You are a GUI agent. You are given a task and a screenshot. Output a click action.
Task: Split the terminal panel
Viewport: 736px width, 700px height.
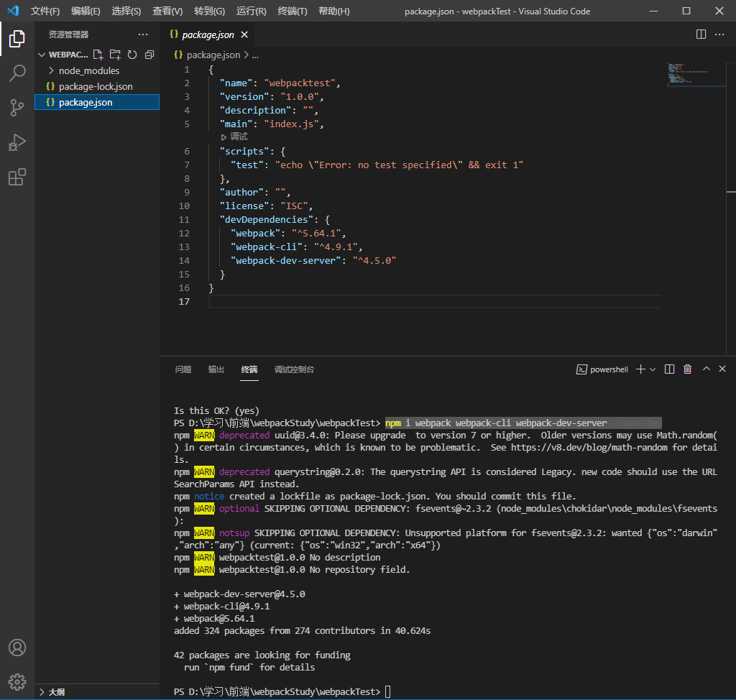(669, 369)
